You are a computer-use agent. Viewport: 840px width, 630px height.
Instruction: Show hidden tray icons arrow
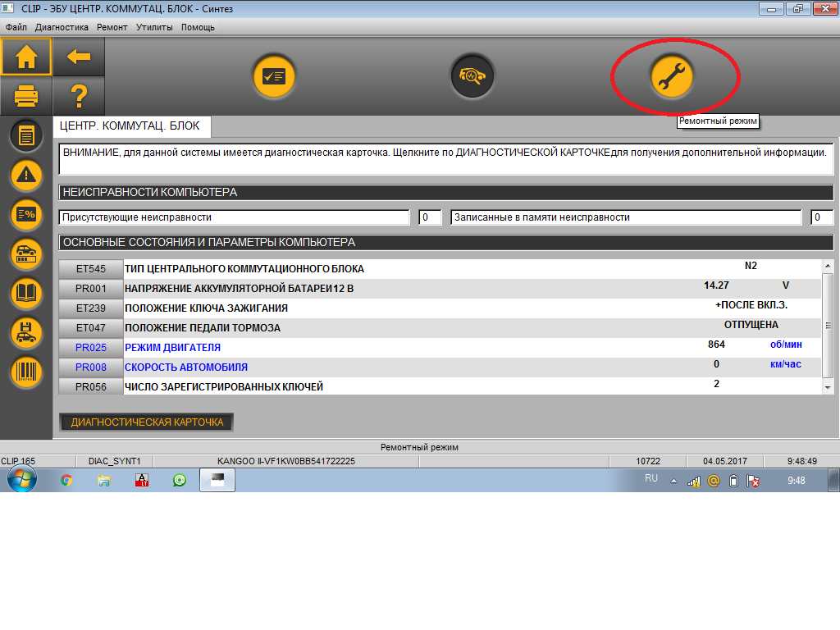point(674,481)
